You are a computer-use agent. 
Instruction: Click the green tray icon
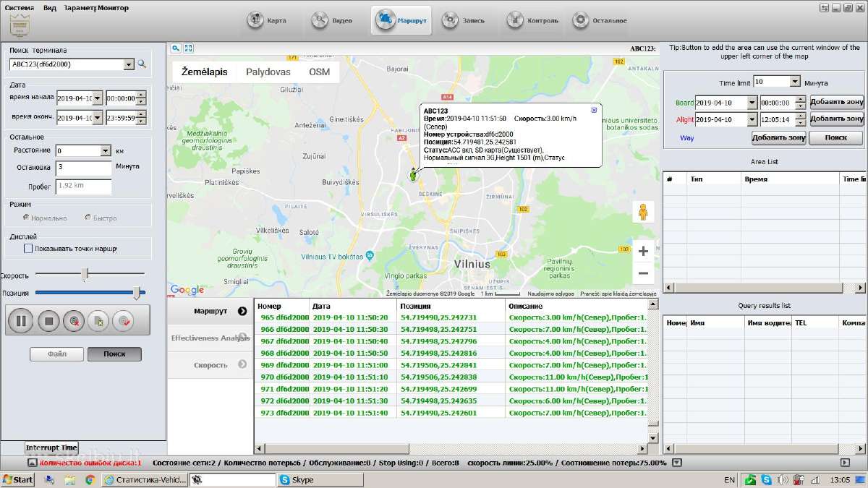751,479
